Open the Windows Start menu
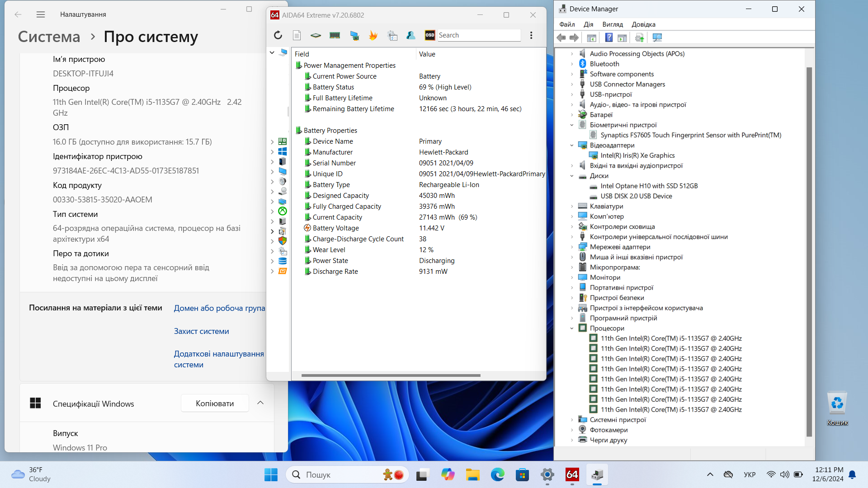The height and width of the screenshot is (488, 868). click(x=271, y=474)
